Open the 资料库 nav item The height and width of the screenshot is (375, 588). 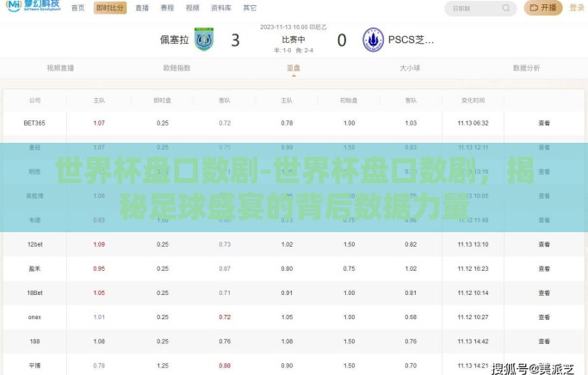point(221,8)
